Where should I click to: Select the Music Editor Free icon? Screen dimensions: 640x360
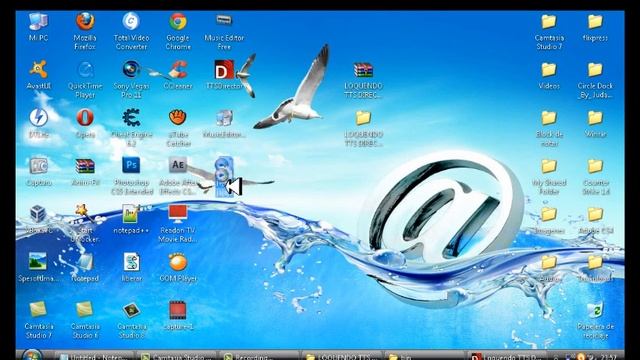click(224, 20)
